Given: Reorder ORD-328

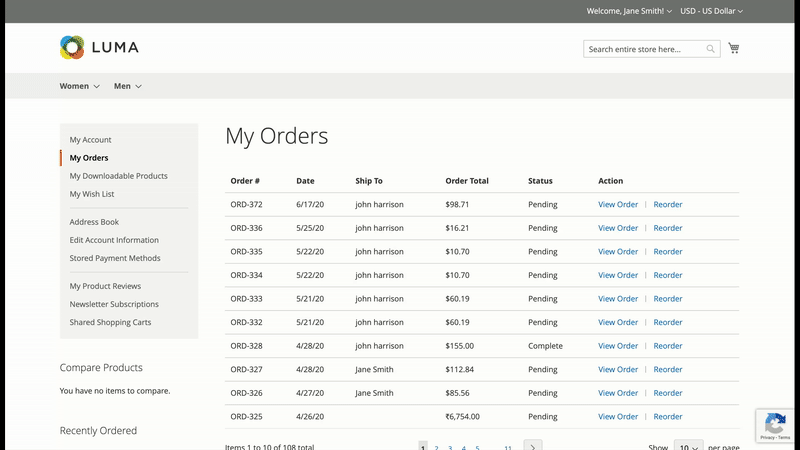Looking at the screenshot, I should pos(667,345).
